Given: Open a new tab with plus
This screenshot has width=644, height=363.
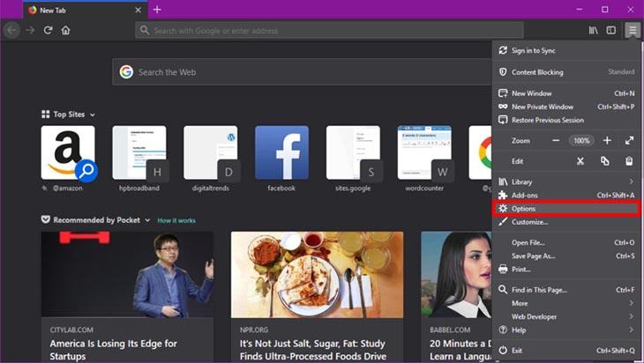Looking at the screenshot, I should 157,10.
